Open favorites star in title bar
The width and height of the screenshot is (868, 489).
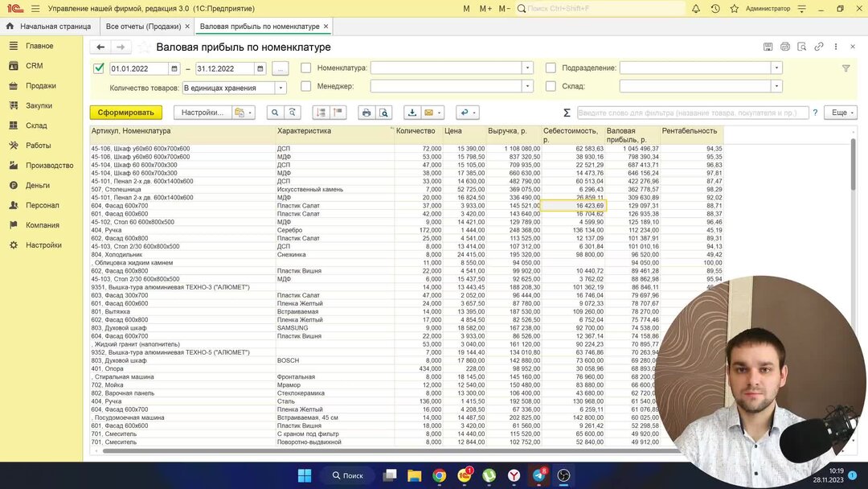click(734, 9)
